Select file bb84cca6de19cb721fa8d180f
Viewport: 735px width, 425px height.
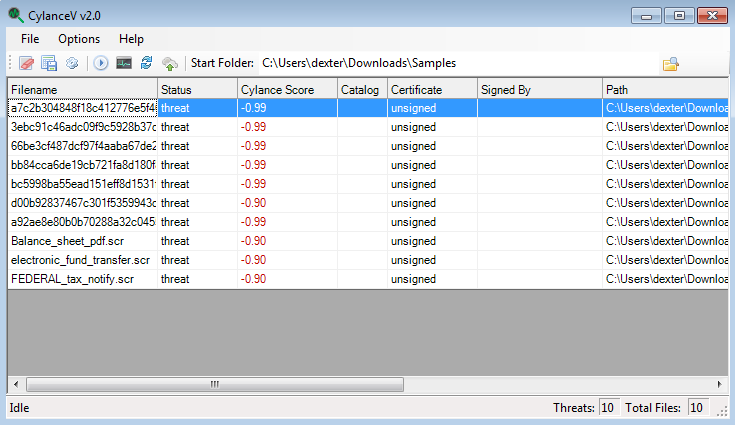[82, 165]
